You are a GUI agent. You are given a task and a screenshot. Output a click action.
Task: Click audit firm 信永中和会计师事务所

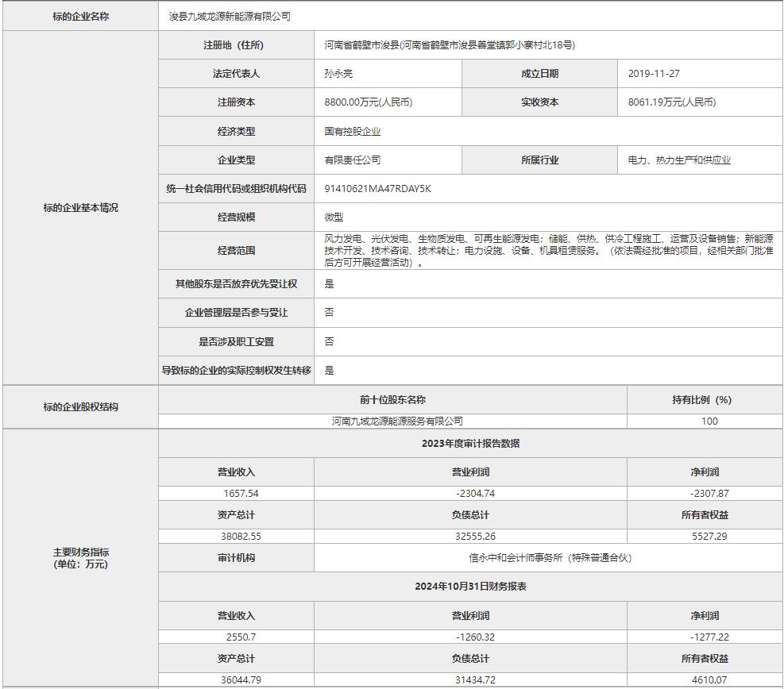coord(550,558)
